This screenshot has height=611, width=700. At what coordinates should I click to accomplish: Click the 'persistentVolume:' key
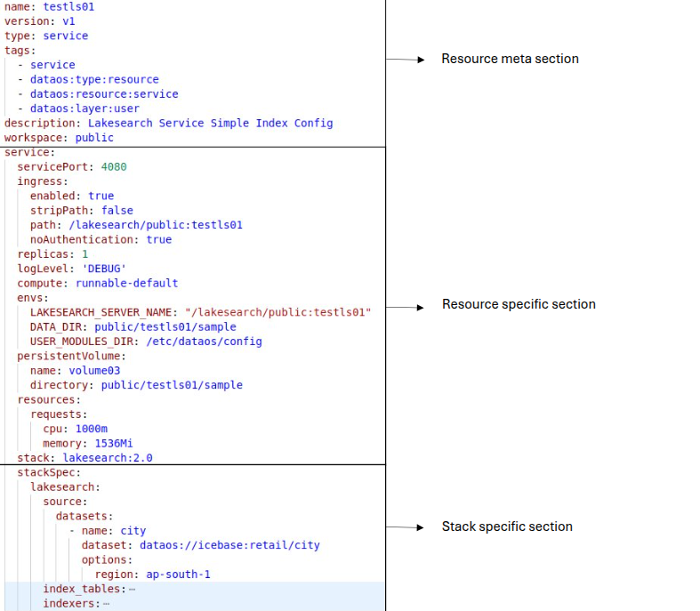[72, 356]
